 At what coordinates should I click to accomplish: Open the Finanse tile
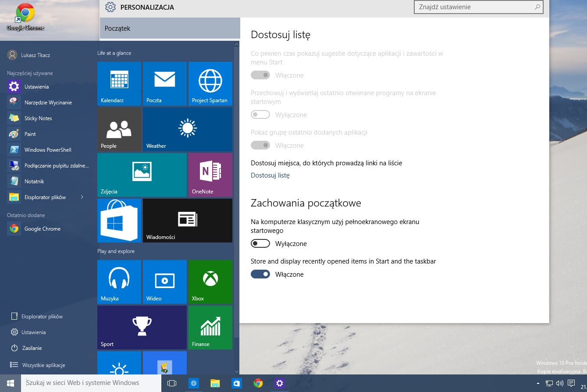210,328
